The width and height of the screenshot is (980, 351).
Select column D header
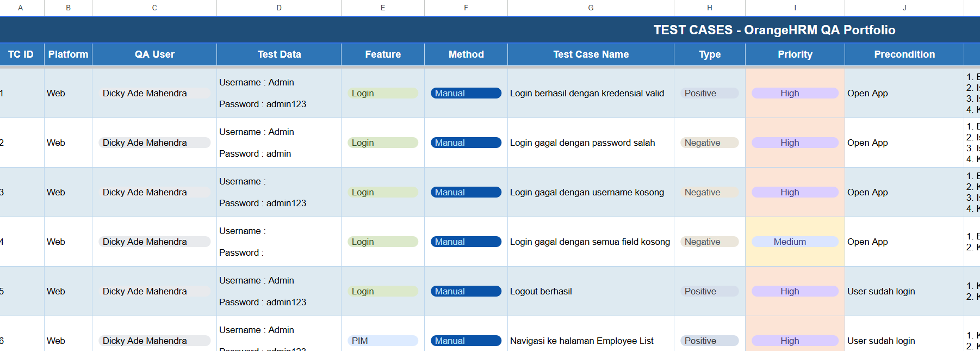(279, 8)
